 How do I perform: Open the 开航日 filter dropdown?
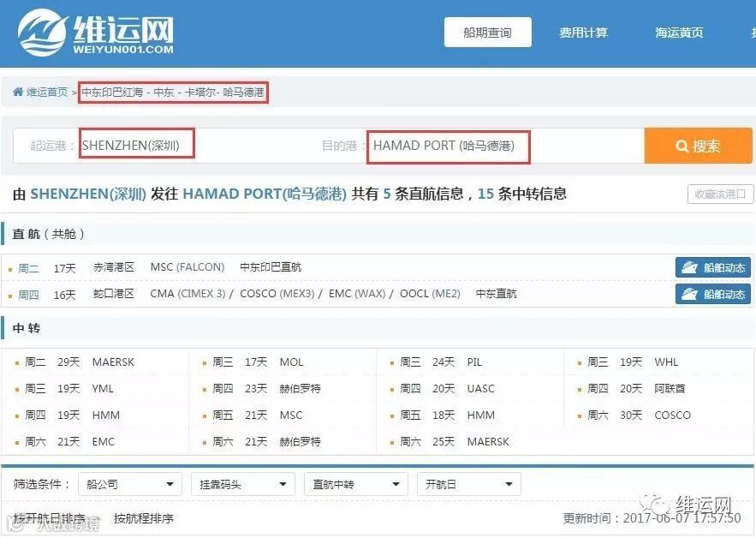[468, 484]
